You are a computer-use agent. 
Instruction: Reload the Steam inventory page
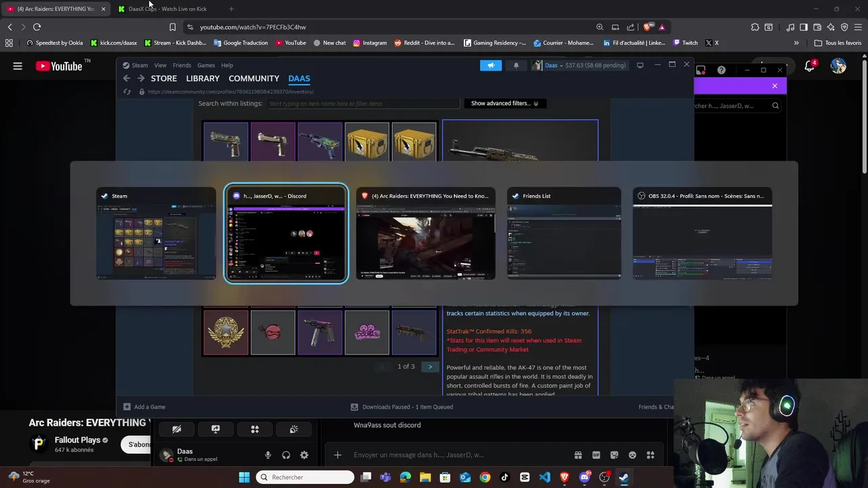127,91
